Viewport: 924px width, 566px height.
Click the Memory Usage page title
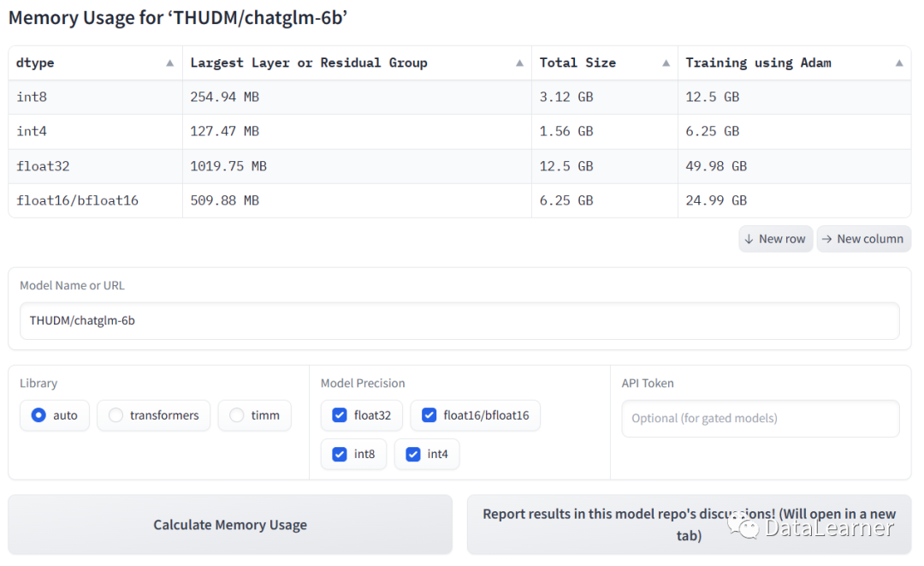[x=178, y=18]
